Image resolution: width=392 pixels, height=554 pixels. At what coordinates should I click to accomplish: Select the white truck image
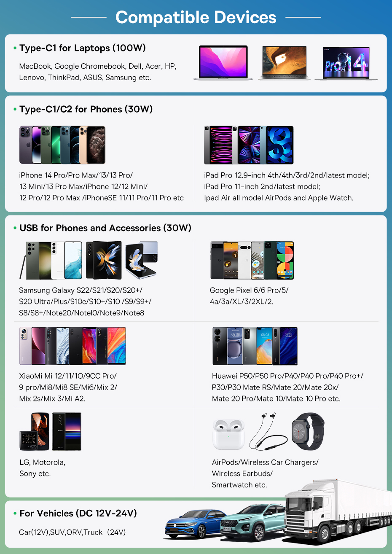(x=338, y=511)
